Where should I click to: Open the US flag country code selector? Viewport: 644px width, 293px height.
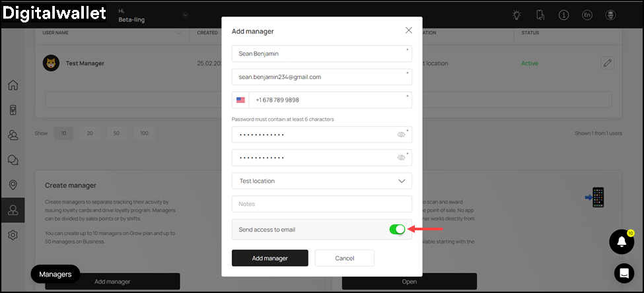tap(240, 100)
